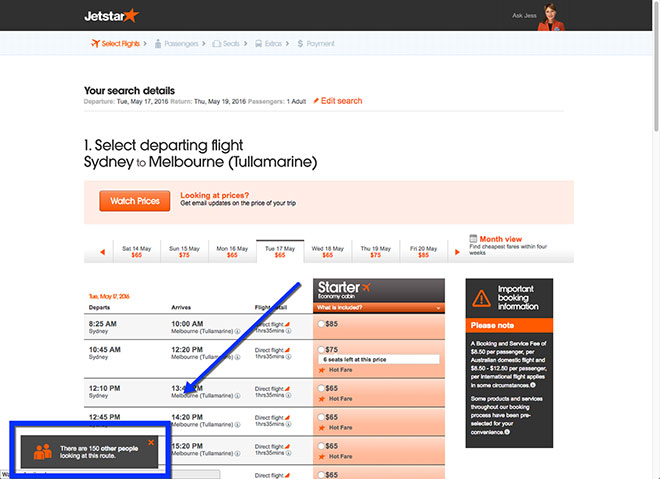The width and height of the screenshot is (660, 479).
Task: Select the $85 fare for 8:25 AM
Action: pos(322,324)
